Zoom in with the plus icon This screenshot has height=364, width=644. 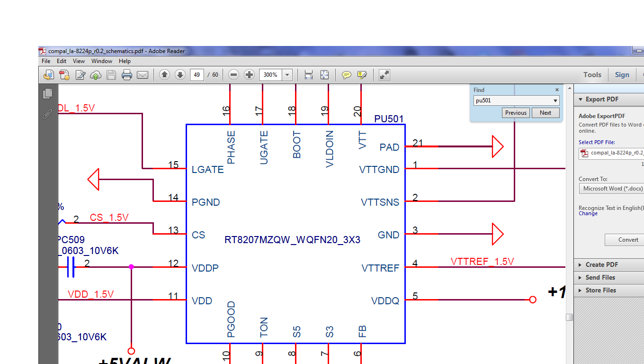[x=250, y=75]
